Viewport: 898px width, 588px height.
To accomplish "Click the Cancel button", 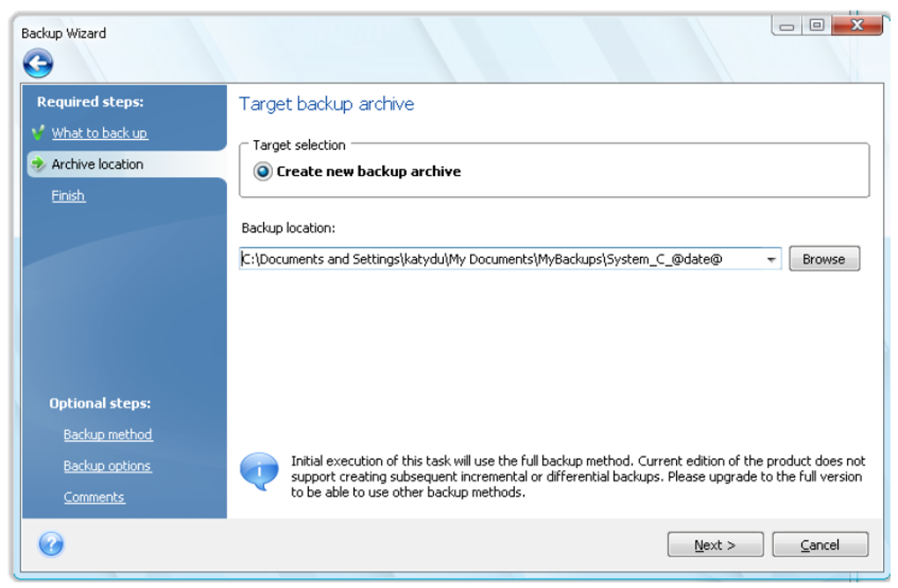I will [x=821, y=545].
